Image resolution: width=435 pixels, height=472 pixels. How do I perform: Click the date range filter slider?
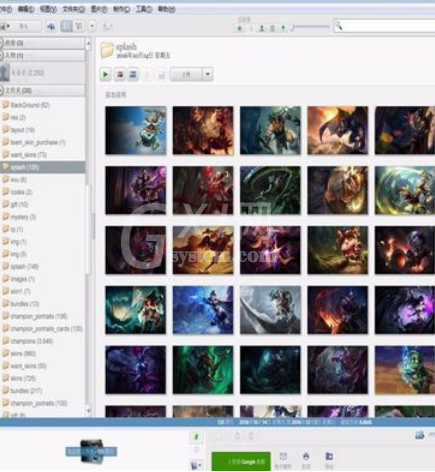click(310, 27)
